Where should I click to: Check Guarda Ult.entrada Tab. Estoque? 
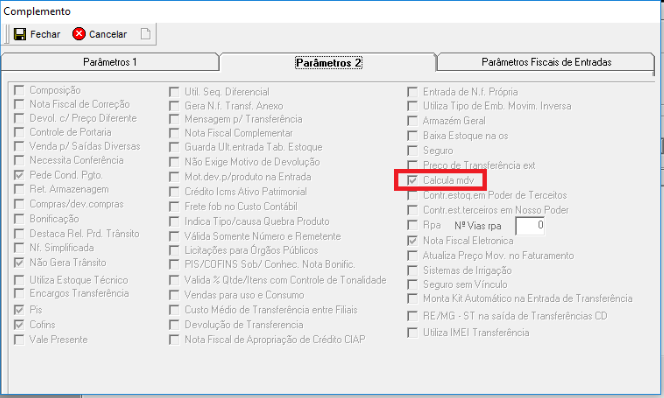tap(174, 147)
